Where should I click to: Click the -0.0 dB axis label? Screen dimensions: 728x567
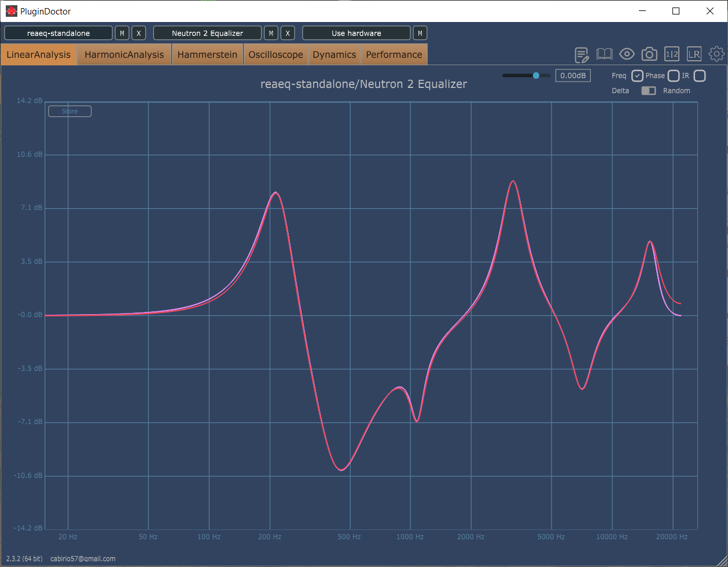[x=30, y=315]
